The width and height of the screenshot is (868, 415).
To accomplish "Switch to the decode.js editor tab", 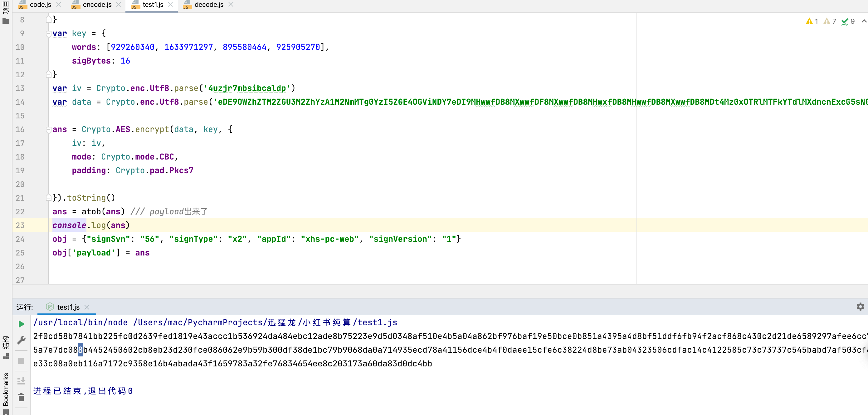I will point(209,5).
